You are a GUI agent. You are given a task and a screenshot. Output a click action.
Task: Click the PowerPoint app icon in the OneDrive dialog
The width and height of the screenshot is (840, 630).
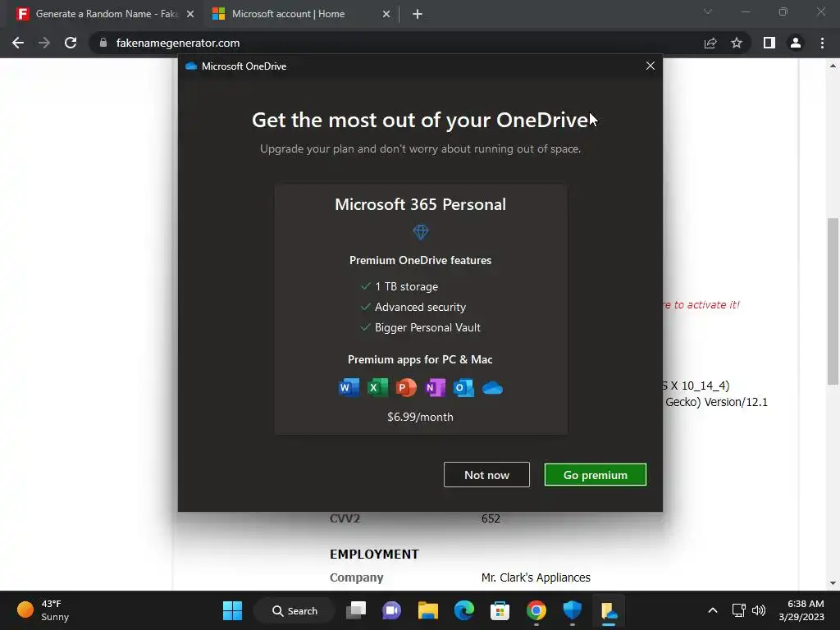(406, 387)
